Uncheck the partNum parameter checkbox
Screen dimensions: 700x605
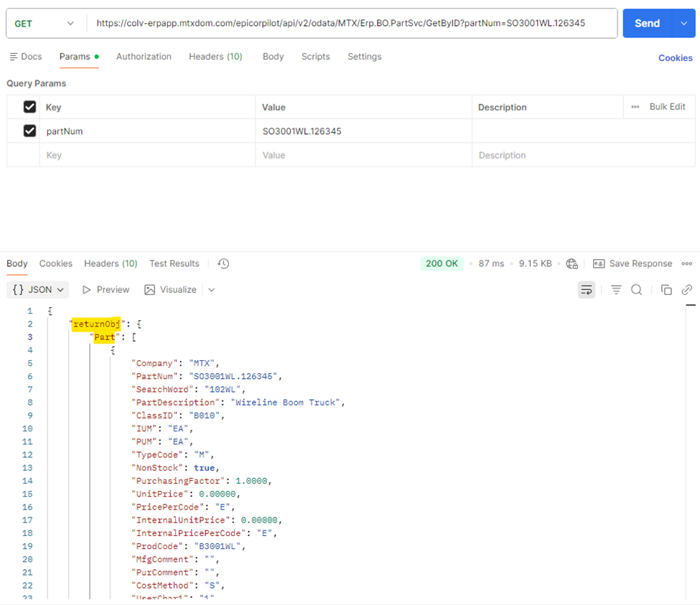pyautogui.click(x=29, y=131)
